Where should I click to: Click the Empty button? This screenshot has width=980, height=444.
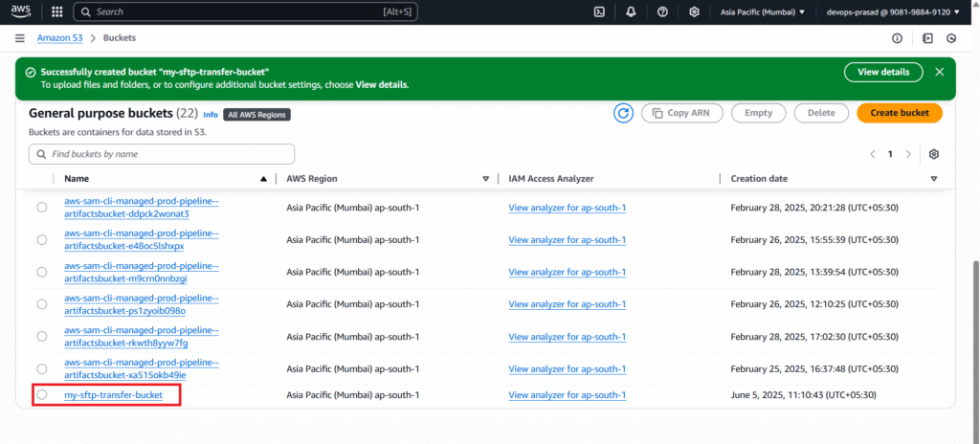pos(758,113)
